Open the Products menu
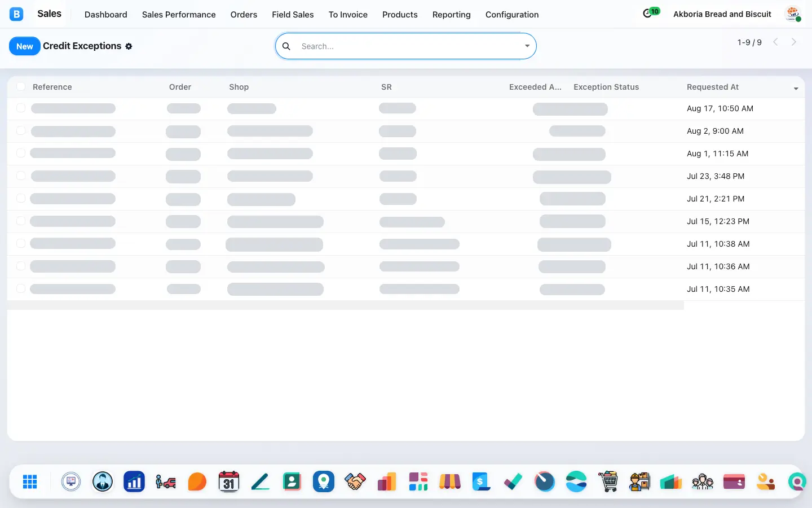This screenshot has width=812, height=508. [400, 15]
